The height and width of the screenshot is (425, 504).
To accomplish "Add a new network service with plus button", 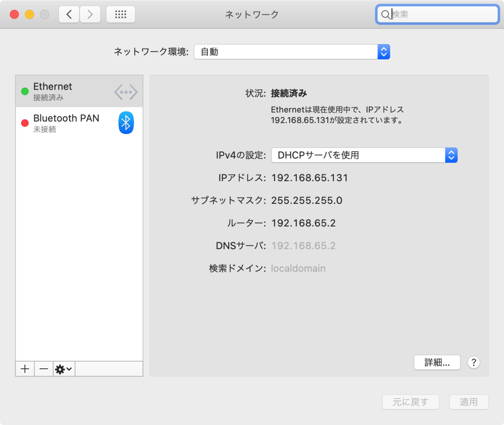I will click(x=25, y=369).
